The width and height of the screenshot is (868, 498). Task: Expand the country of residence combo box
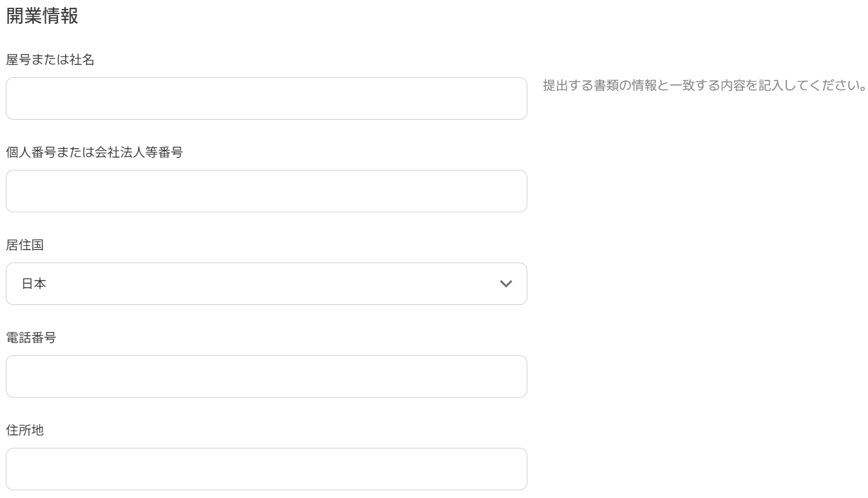[x=266, y=284]
